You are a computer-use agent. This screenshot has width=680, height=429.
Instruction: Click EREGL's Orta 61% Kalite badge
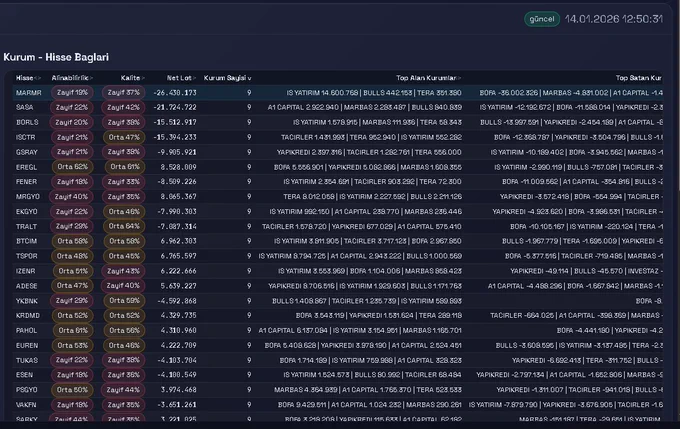125,167
